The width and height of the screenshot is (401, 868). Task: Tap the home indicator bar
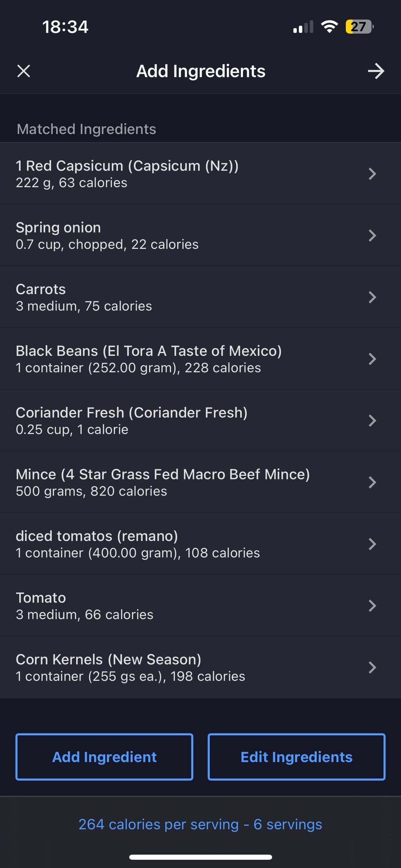(x=200, y=857)
